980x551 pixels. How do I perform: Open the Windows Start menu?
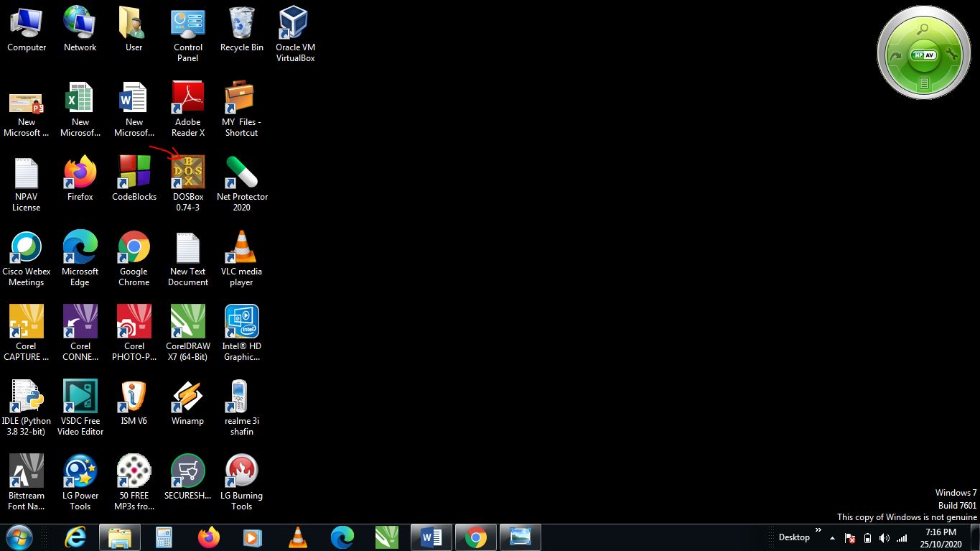pyautogui.click(x=19, y=537)
